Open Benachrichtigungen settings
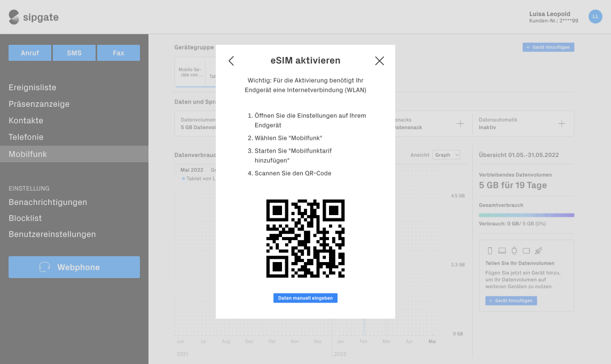 [48, 202]
